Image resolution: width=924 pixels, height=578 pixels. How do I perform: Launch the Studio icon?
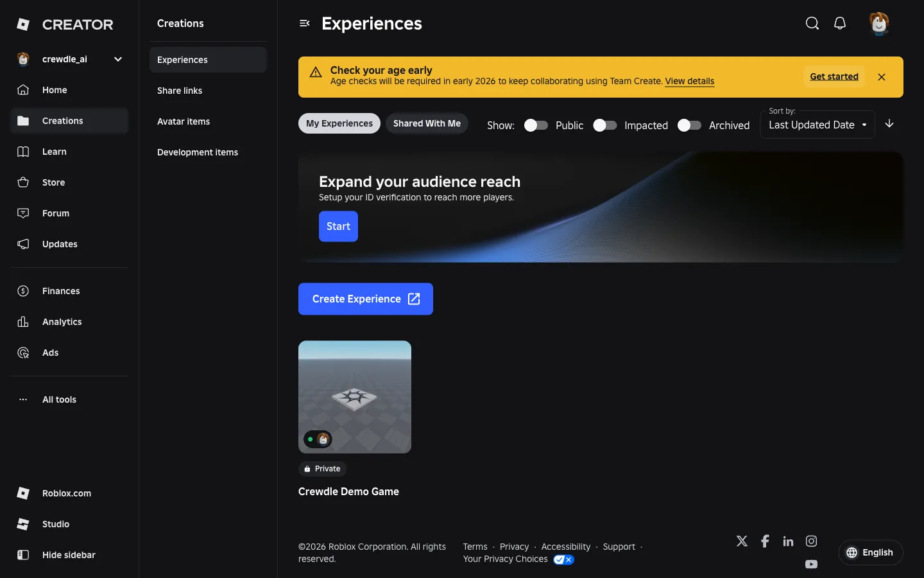[23, 524]
